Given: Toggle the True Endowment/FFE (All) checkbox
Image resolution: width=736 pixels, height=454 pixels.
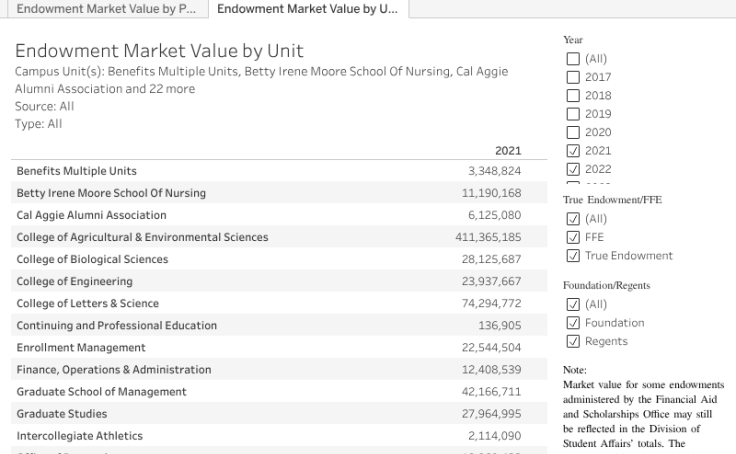Looking at the screenshot, I should (572, 218).
